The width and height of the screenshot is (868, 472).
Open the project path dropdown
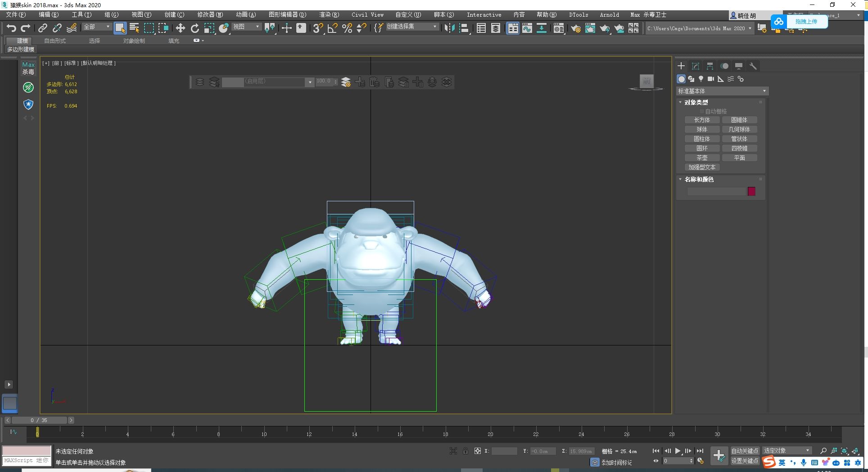point(699,28)
